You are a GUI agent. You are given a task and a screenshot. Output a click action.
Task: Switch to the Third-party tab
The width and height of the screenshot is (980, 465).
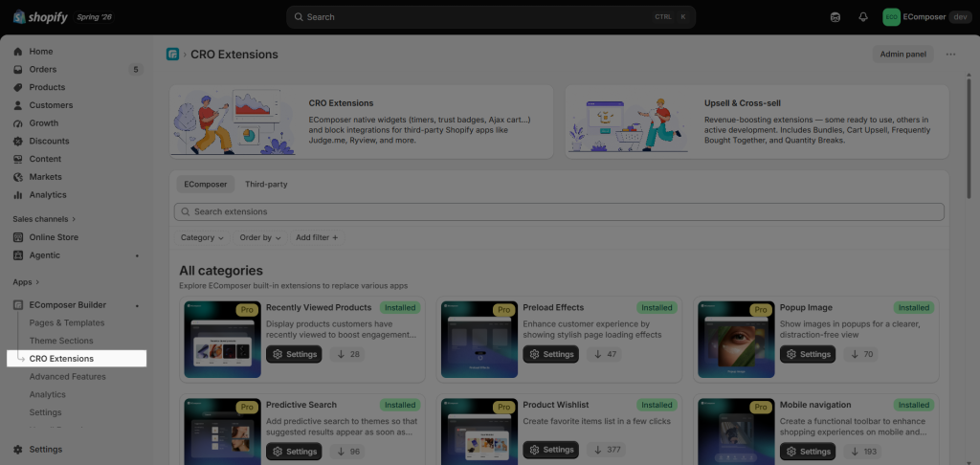(x=266, y=185)
